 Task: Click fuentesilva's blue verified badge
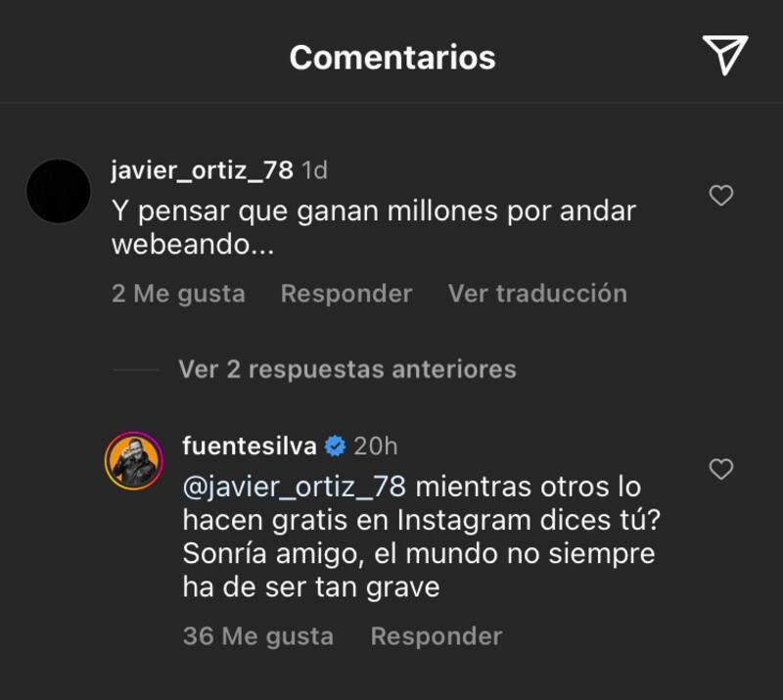pos(335,446)
